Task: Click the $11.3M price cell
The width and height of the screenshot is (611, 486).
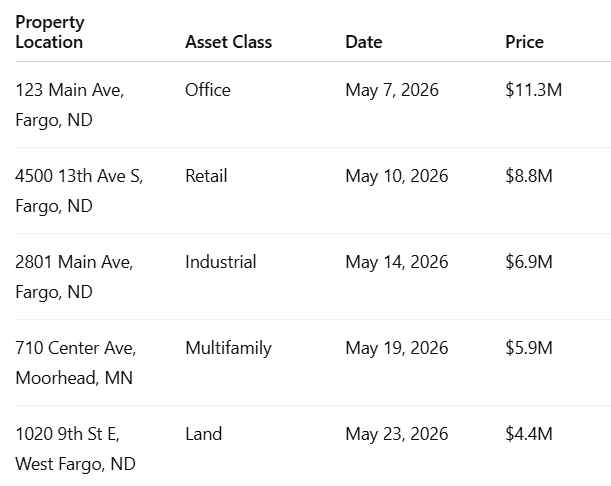Action: click(533, 90)
